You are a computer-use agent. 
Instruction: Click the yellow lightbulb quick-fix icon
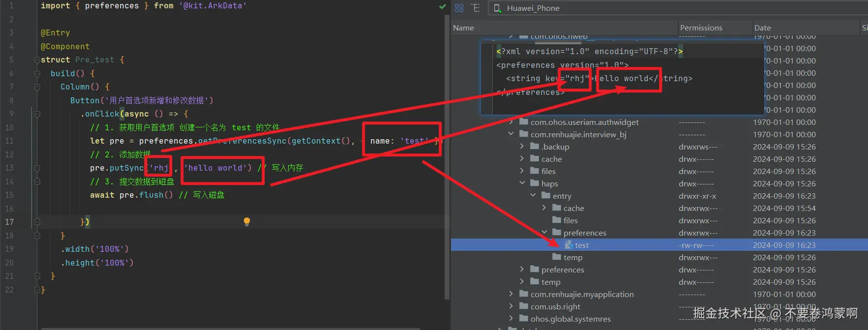247,221
